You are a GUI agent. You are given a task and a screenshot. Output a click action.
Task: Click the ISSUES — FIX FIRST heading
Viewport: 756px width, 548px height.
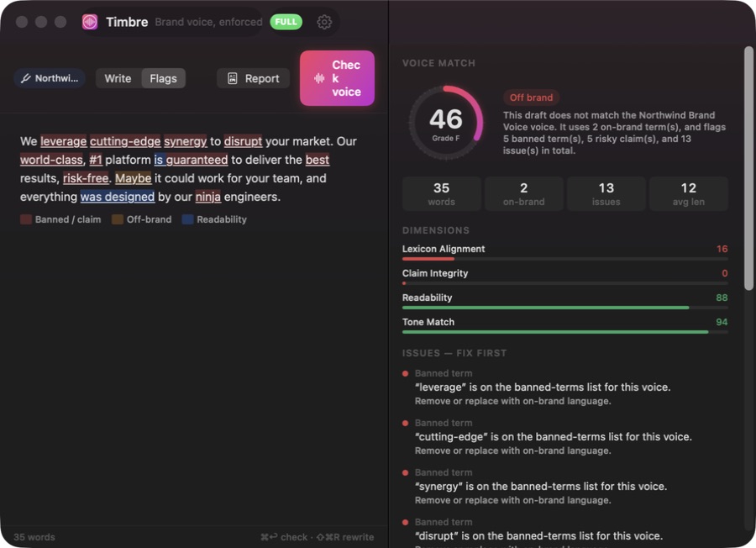(454, 353)
